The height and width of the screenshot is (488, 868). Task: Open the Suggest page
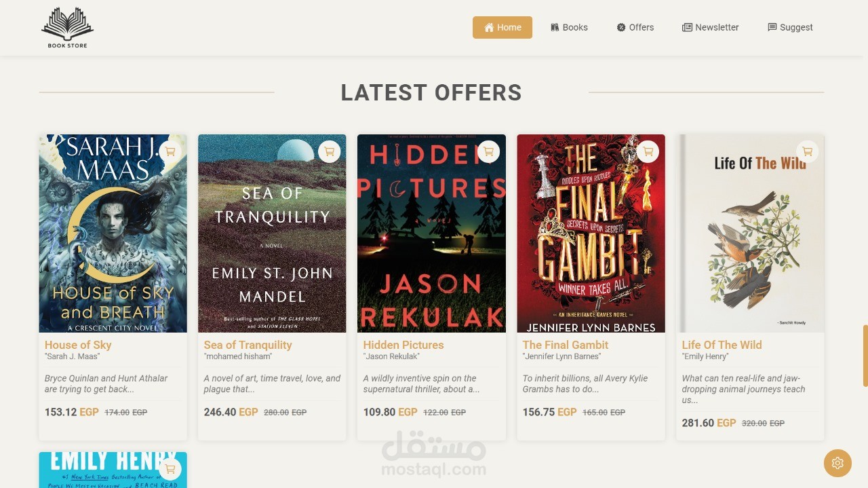[x=790, y=27]
